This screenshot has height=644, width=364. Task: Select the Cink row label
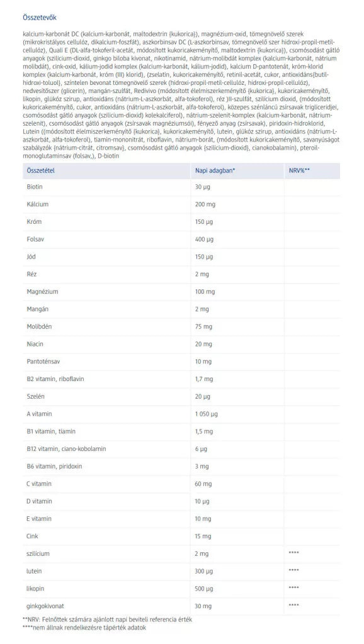[x=33, y=536]
